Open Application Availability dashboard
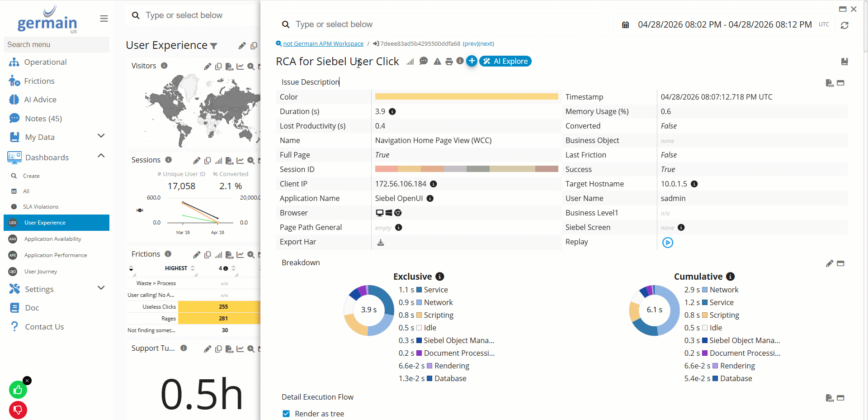Viewport: 868px width, 420px height. (53, 239)
